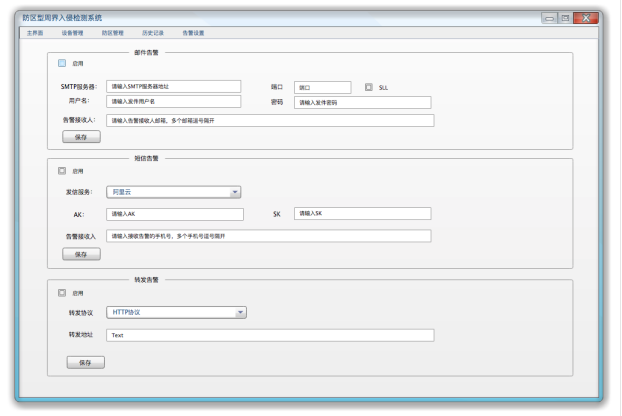Viewport: 622px width, 416px height.
Task: Toggle the SLL checkbox
Action: [369, 87]
